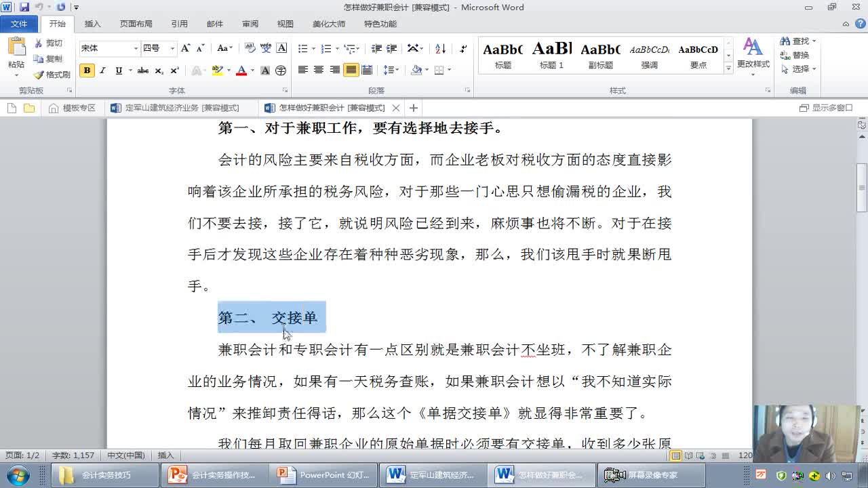Screen dimensions: 868x488
Task: Apply bold formatting with the B icon
Action: pyautogui.click(x=87, y=70)
